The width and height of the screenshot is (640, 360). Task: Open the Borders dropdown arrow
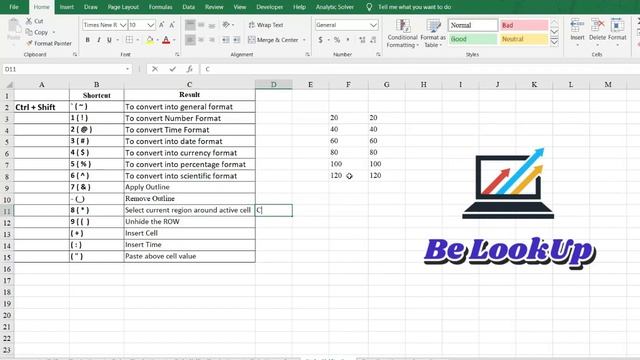point(138,40)
